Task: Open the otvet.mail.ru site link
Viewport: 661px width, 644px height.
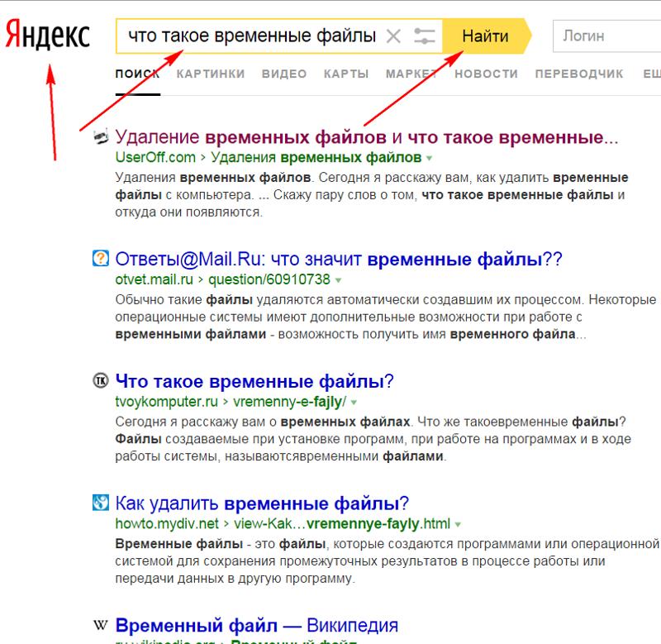Action: click(154, 279)
